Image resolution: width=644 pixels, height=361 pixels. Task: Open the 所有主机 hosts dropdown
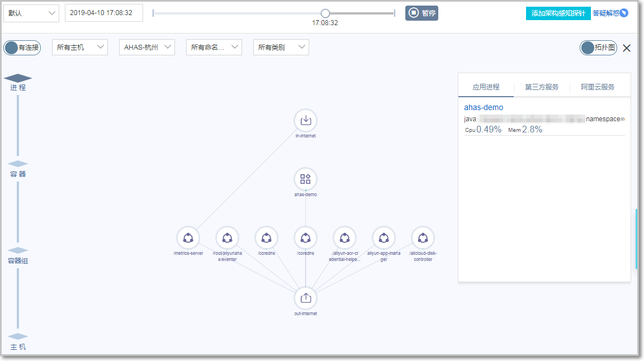[x=80, y=47]
